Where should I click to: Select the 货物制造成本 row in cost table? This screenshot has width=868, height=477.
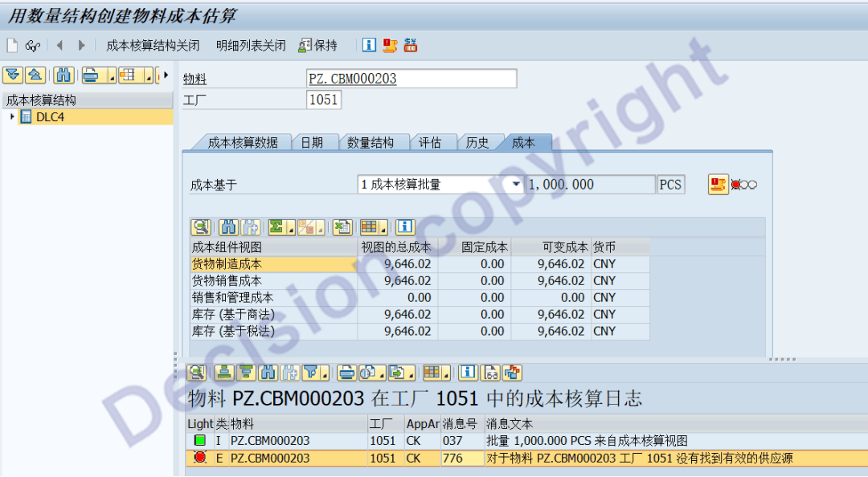pyautogui.click(x=273, y=264)
